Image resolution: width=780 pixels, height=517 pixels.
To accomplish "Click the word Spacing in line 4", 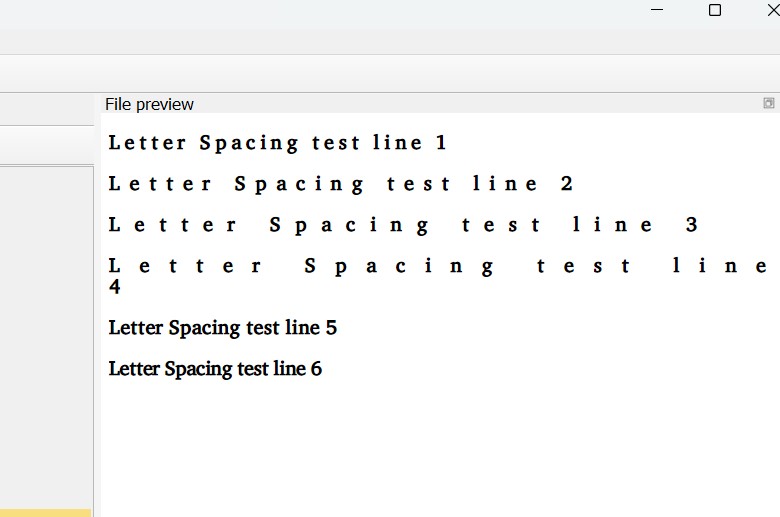I will click(399, 267).
